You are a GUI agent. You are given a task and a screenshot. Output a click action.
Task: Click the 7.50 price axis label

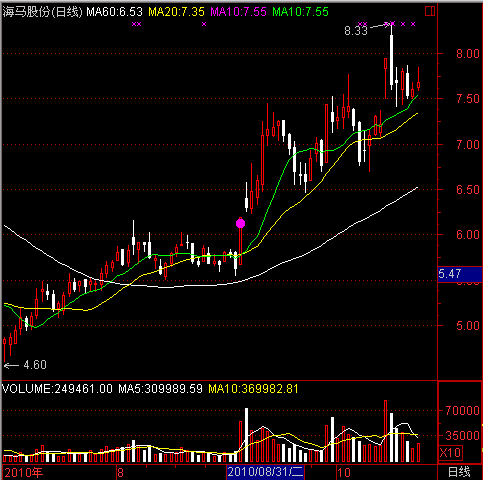point(468,99)
